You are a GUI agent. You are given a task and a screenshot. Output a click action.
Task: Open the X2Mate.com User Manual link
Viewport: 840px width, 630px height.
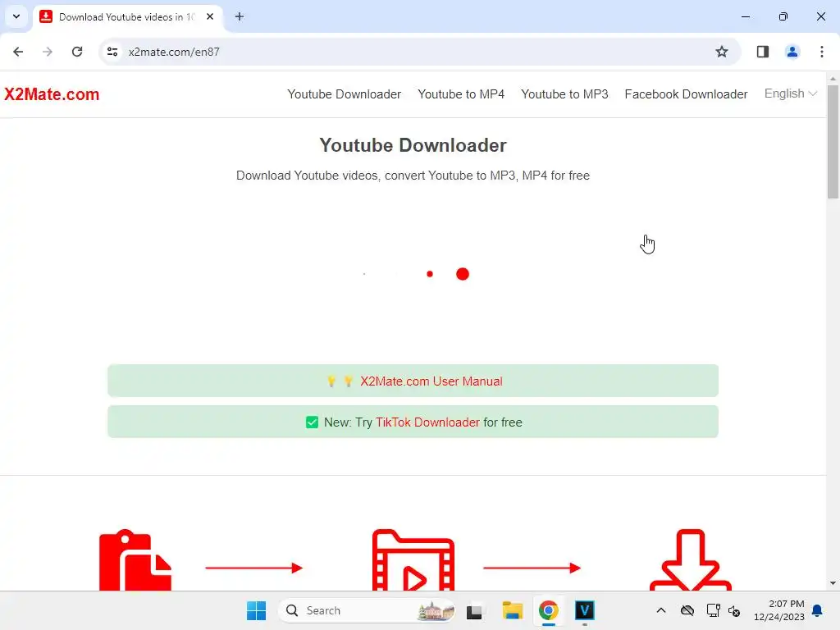click(x=431, y=381)
